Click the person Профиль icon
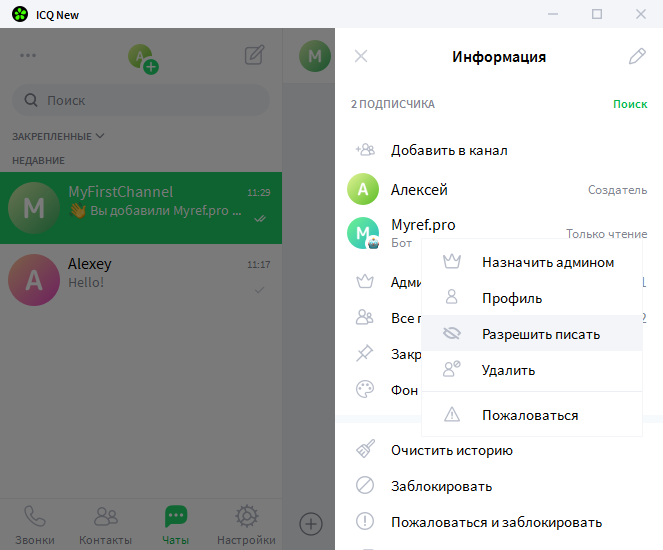The image size is (663, 550). 452,297
